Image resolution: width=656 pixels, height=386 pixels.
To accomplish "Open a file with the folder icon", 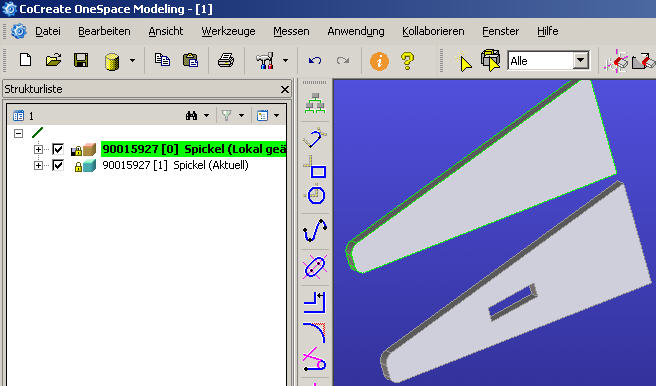I will tap(53, 61).
